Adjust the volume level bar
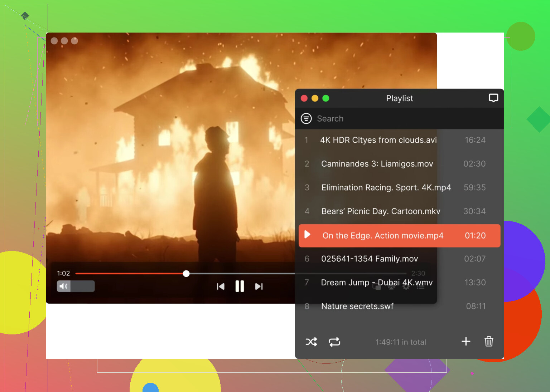The image size is (550, 392). coord(83,286)
